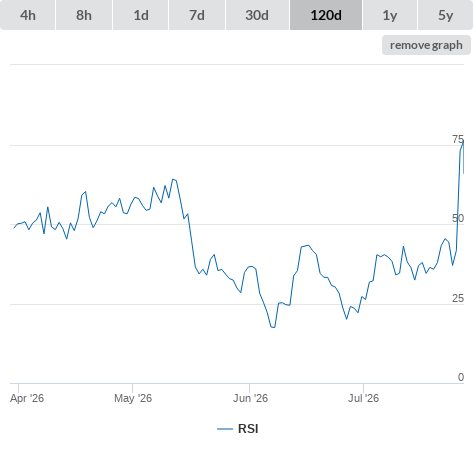This screenshot has width=474, height=455.
Task: Click the Jun '26 axis label
Action: 250,398
